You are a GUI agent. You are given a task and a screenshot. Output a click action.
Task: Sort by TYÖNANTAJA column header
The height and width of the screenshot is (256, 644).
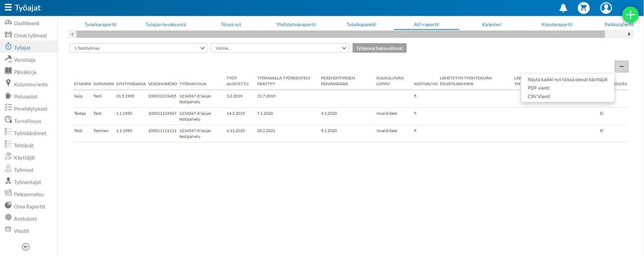[193, 84]
